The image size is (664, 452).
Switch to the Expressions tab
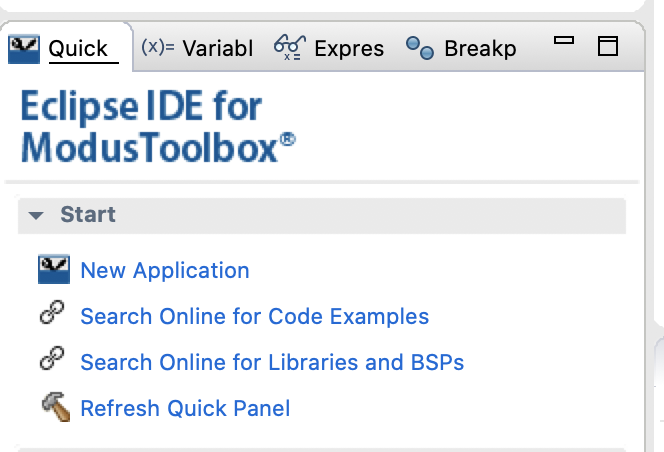click(348, 48)
